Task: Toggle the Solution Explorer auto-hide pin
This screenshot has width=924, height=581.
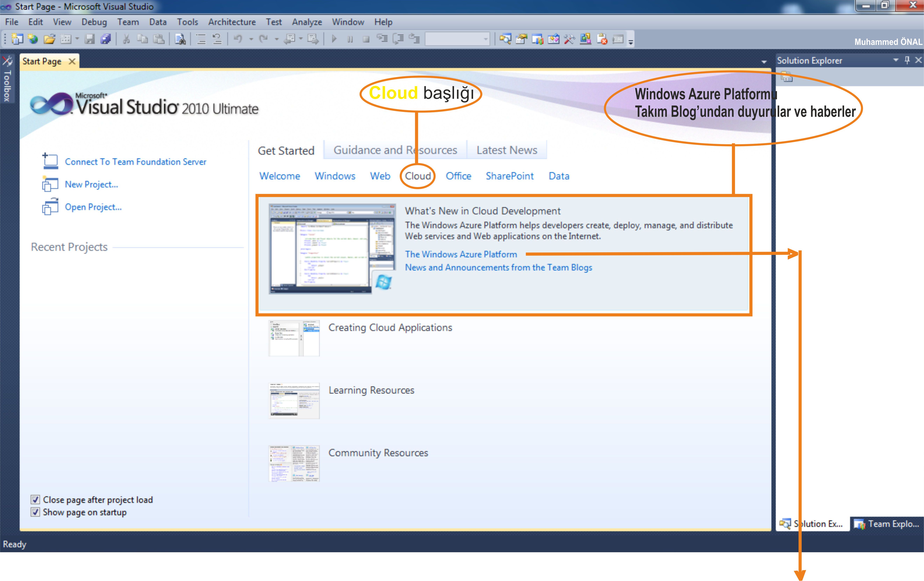Action: pyautogui.click(x=907, y=60)
